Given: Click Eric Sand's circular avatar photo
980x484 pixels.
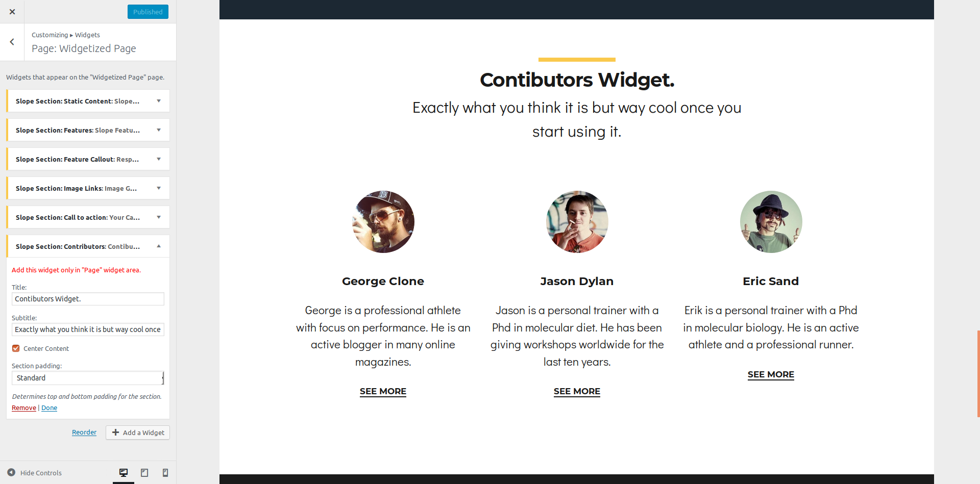Looking at the screenshot, I should 771,222.
